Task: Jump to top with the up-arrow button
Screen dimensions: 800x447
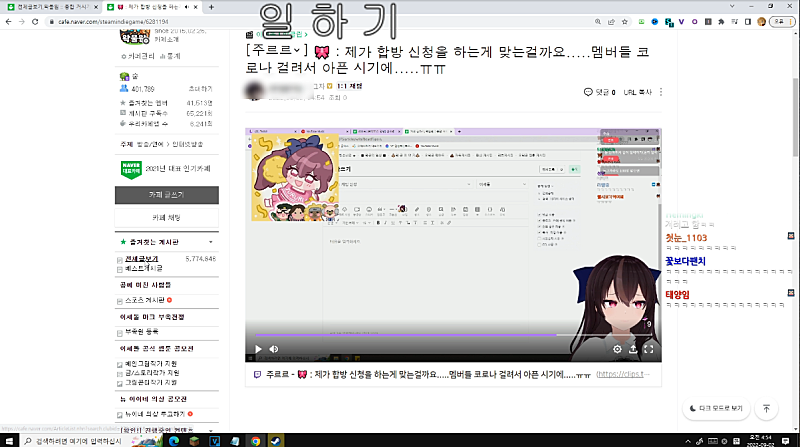Action: (x=766, y=409)
